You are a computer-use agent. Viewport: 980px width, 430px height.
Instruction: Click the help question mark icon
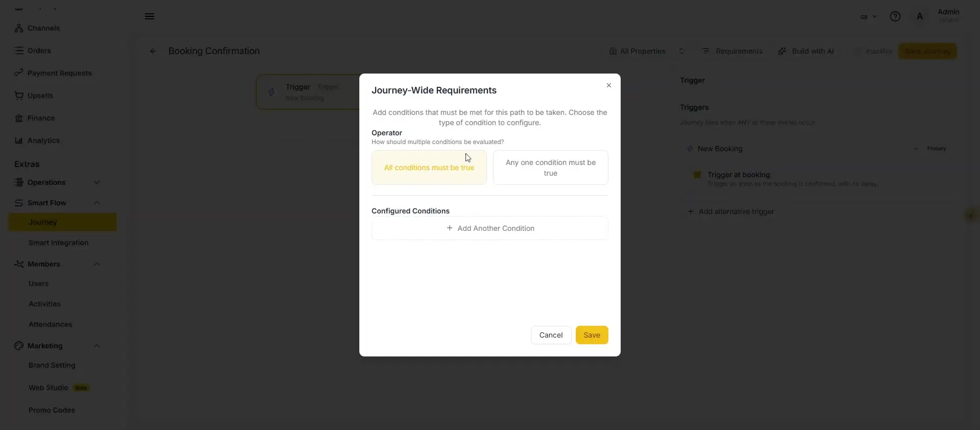coord(895,16)
